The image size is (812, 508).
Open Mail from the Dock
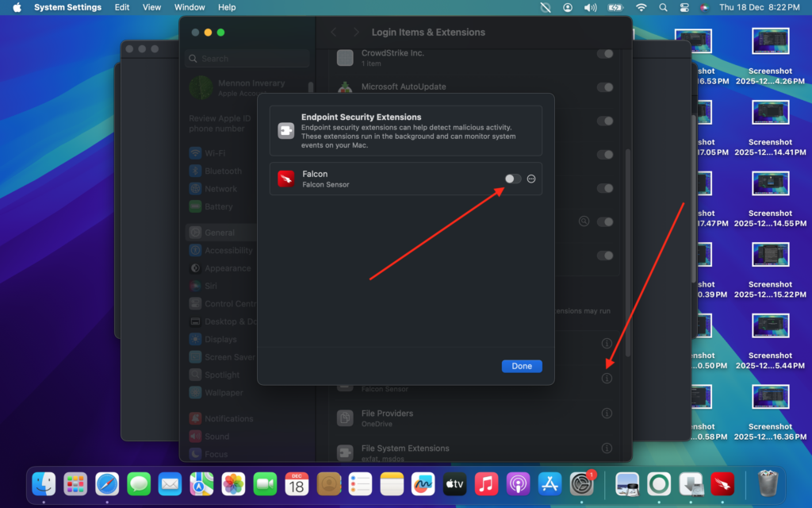170,484
